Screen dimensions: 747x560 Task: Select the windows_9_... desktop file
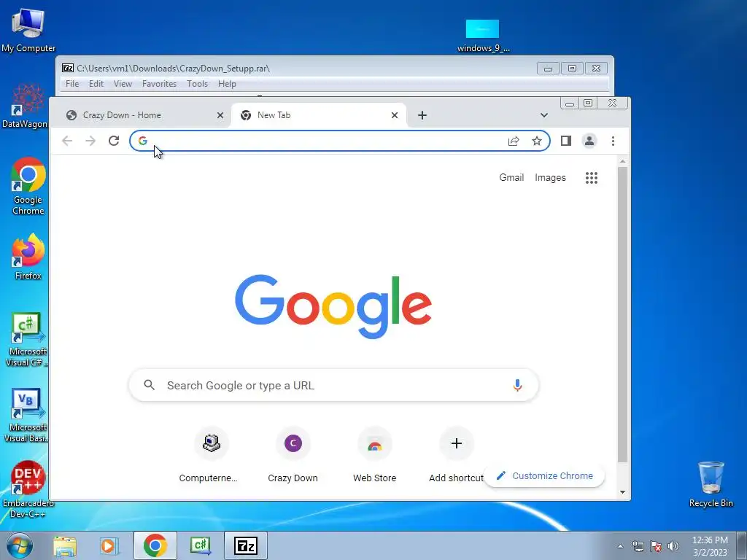tap(483, 36)
